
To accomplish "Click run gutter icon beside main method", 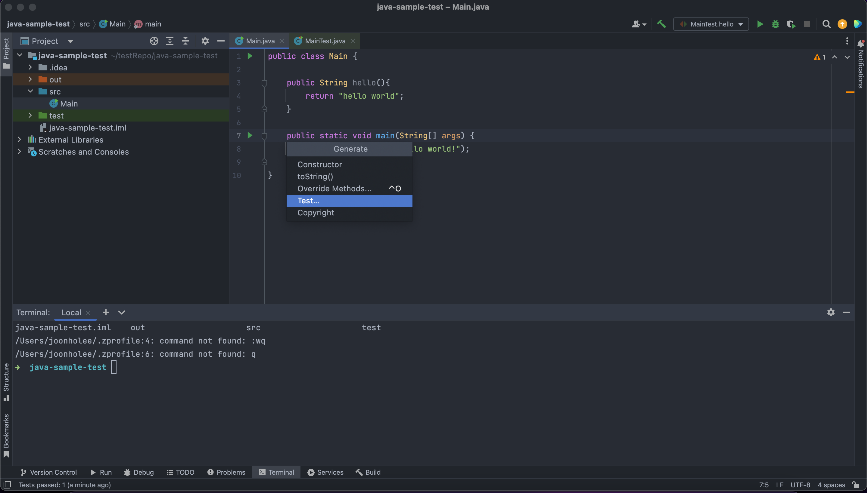I will (x=250, y=135).
